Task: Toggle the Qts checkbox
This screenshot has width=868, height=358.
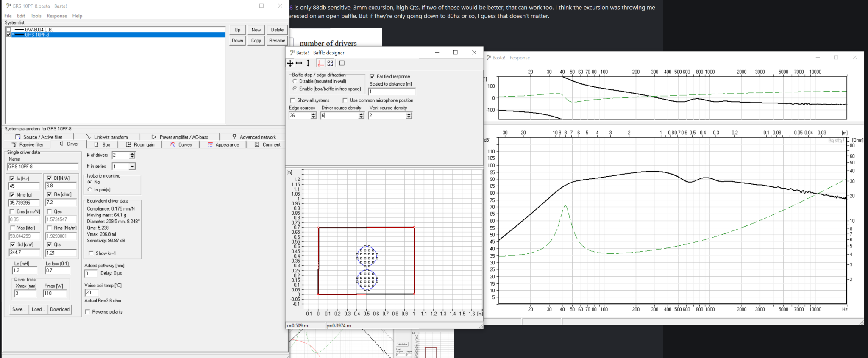Action: 49,244
